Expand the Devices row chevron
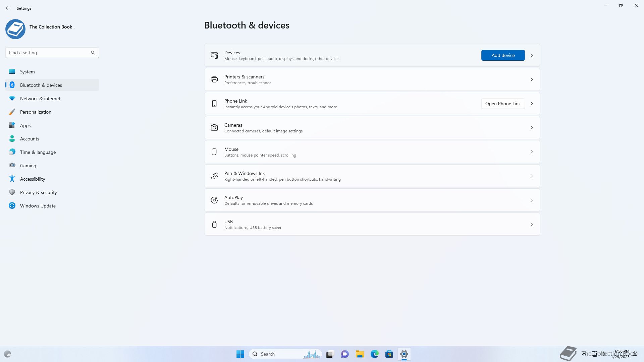644x362 pixels. click(532, 55)
